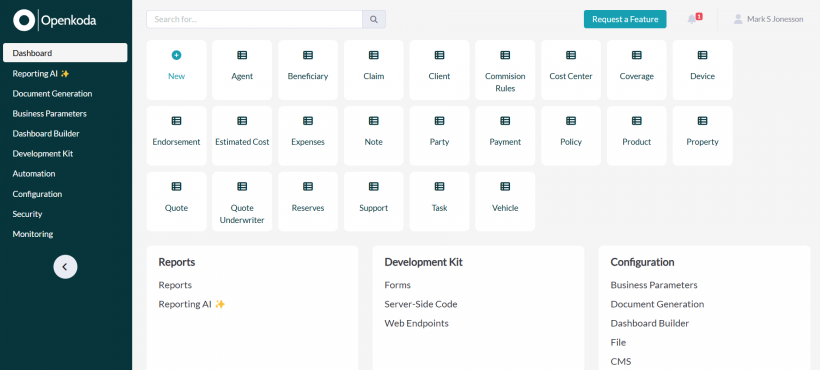Open the Reserves tile

coord(308,202)
